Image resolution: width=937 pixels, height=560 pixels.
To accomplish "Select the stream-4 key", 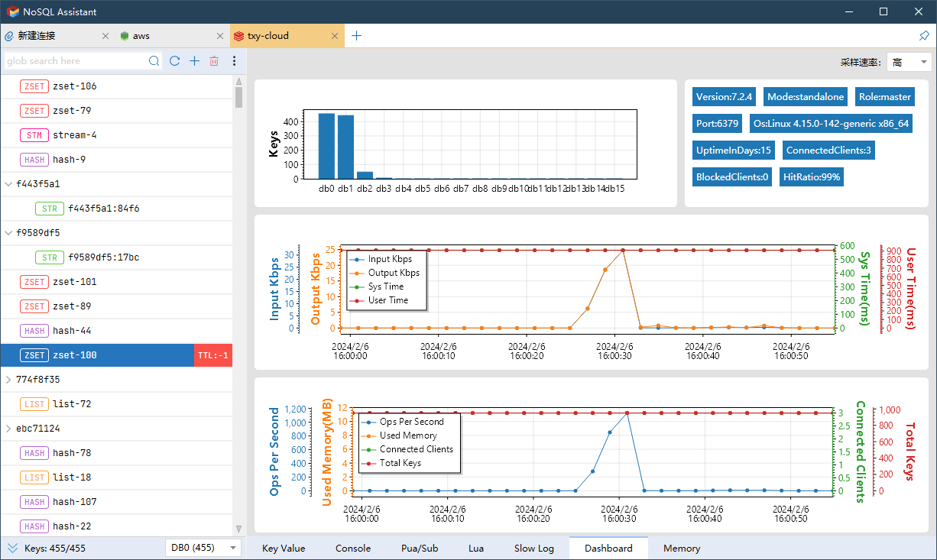I will (x=74, y=135).
